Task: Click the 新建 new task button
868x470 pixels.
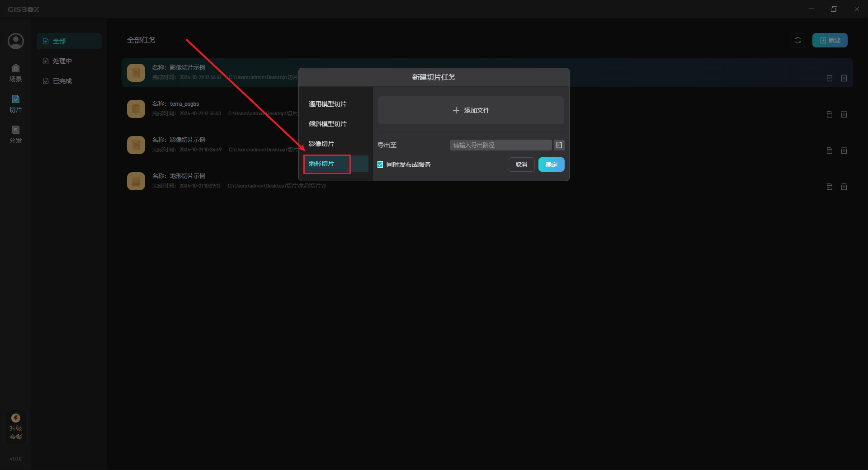Action: click(830, 40)
